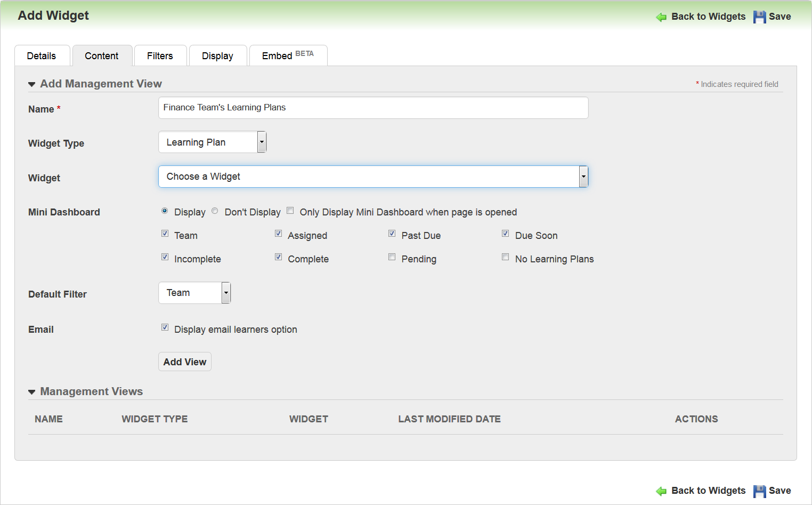Click the bottom green Back to Widgets arrow icon
This screenshot has width=812, height=505.
661,491
